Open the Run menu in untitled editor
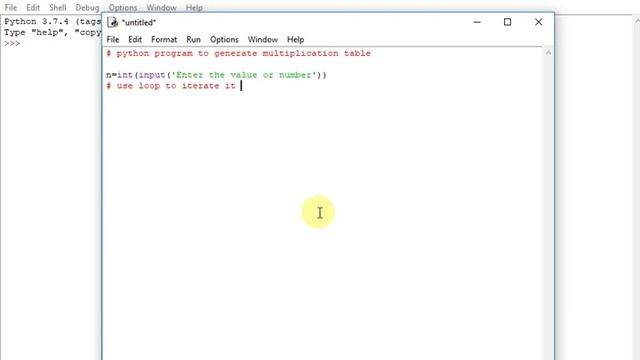Viewport: 640px width, 360px height. click(193, 40)
